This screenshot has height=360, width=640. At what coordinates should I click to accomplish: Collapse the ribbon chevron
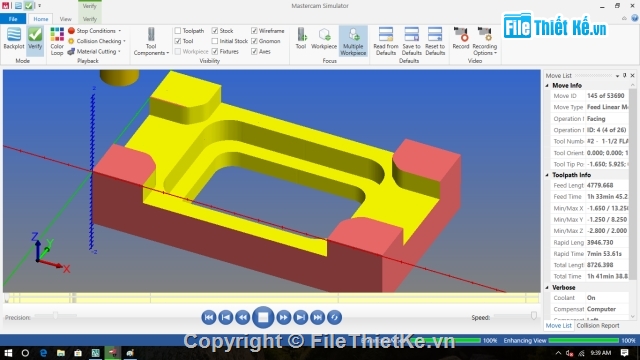[x=624, y=18]
